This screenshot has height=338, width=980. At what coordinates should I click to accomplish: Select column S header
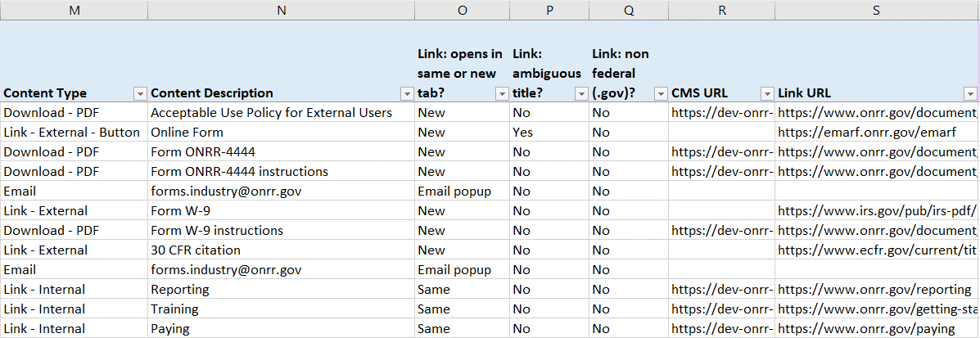(x=877, y=10)
